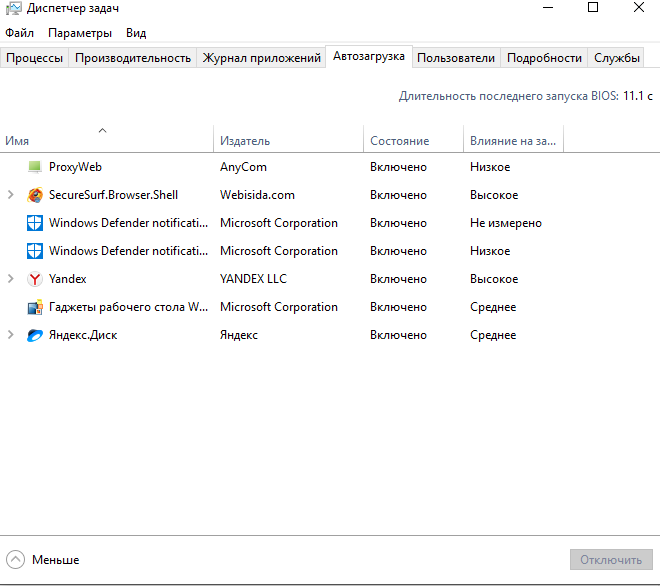Screen dimensions: 660x586
Task: Click the YANDEX LLC publisher cell
Action: coord(253,279)
